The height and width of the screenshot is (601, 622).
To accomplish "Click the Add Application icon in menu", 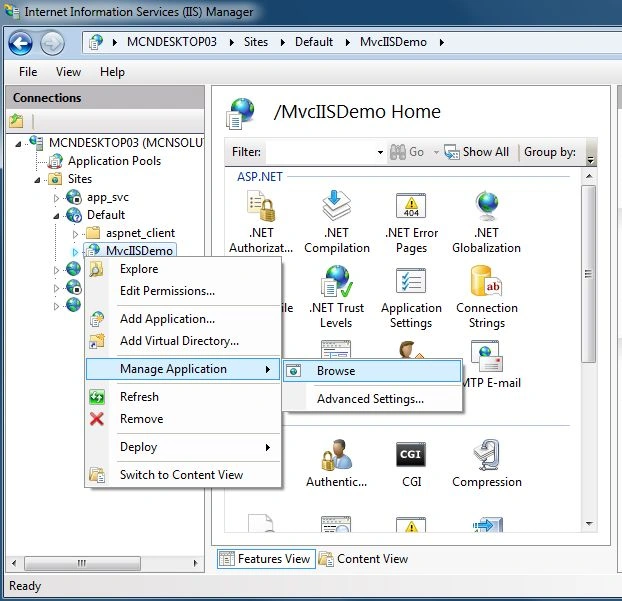I will pyautogui.click(x=97, y=319).
